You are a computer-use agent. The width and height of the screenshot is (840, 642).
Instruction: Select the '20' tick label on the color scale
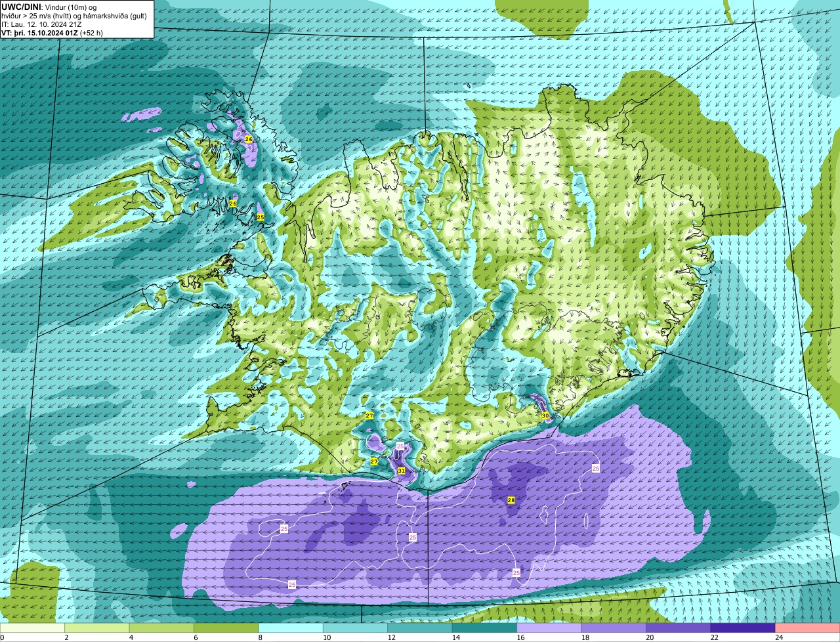coord(650,637)
